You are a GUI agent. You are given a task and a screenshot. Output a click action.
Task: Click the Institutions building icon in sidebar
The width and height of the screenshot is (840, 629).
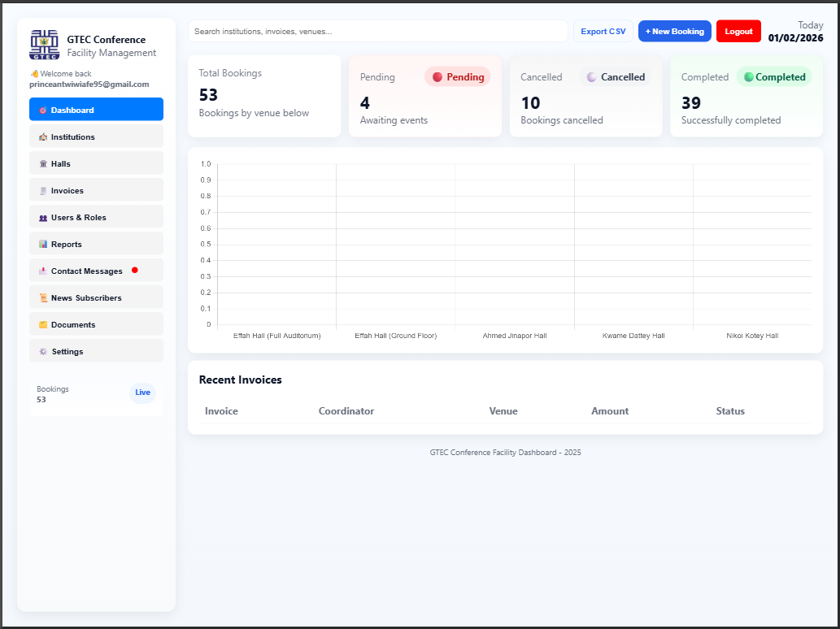pos(43,137)
